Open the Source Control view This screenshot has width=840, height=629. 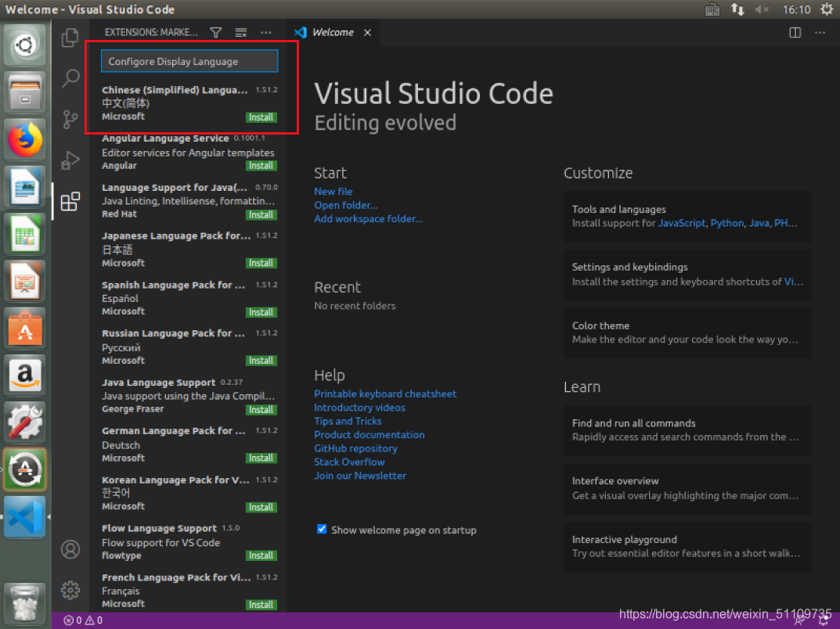[70, 119]
